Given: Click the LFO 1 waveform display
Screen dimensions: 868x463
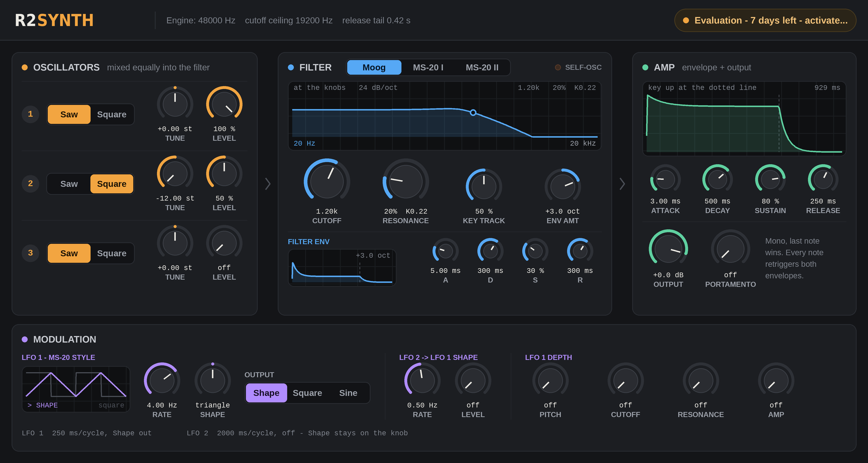Looking at the screenshot, I should coord(76,389).
